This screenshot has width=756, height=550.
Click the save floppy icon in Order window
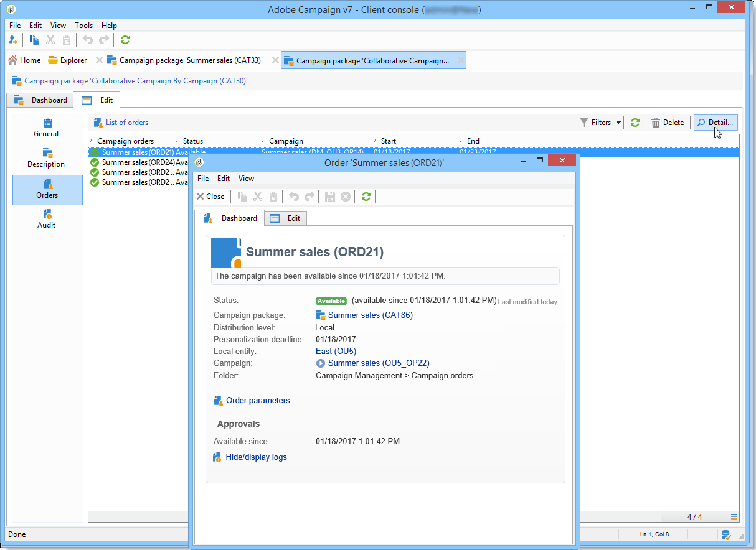[x=330, y=197]
